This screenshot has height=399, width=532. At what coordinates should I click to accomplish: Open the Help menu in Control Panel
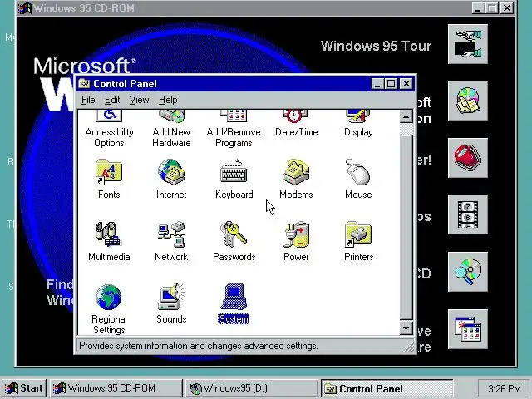[168, 100]
